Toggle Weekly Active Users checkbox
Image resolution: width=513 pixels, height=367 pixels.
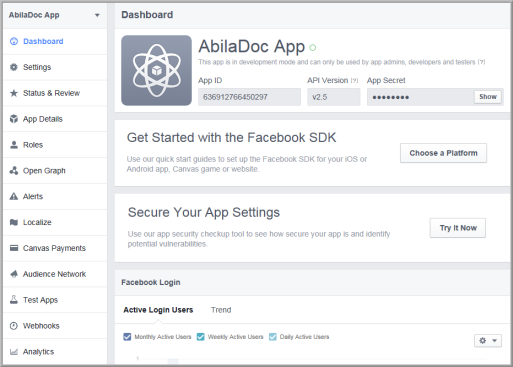click(x=200, y=337)
